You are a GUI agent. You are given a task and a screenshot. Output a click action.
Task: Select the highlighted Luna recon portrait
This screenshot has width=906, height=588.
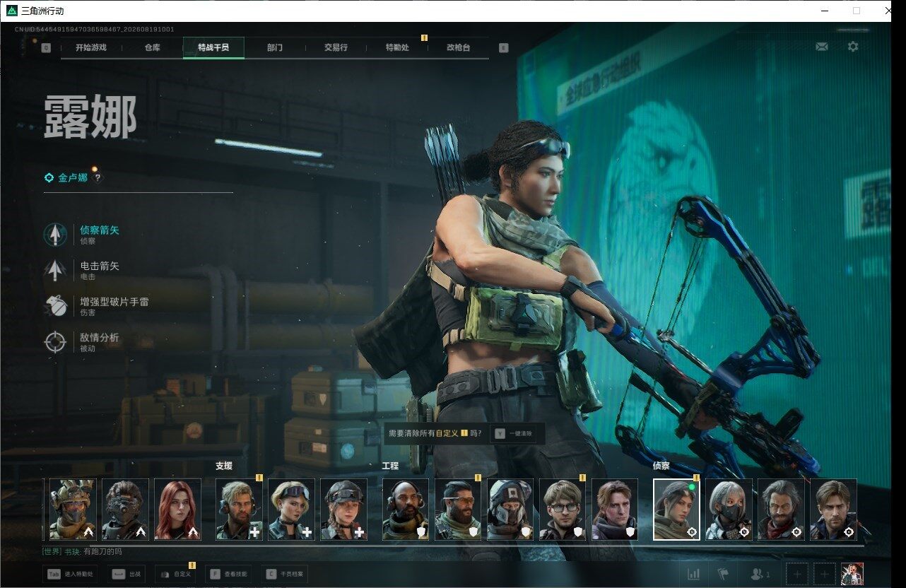[676, 510]
